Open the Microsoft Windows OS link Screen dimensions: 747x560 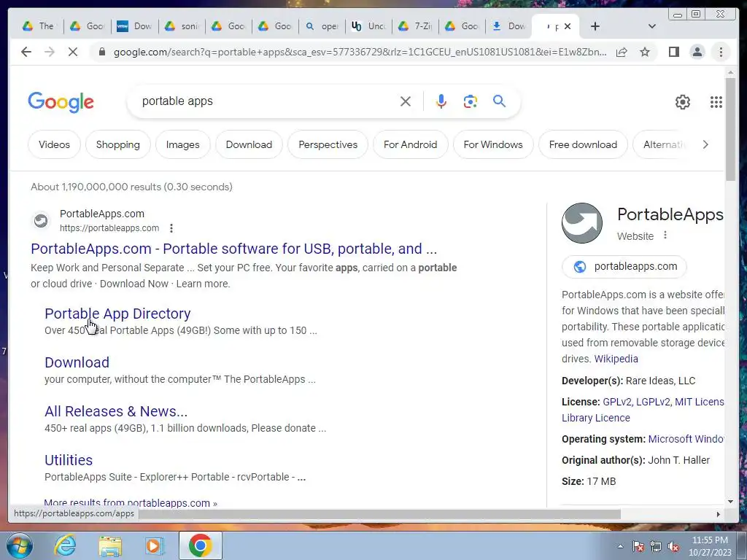click(x=686, y=439)
